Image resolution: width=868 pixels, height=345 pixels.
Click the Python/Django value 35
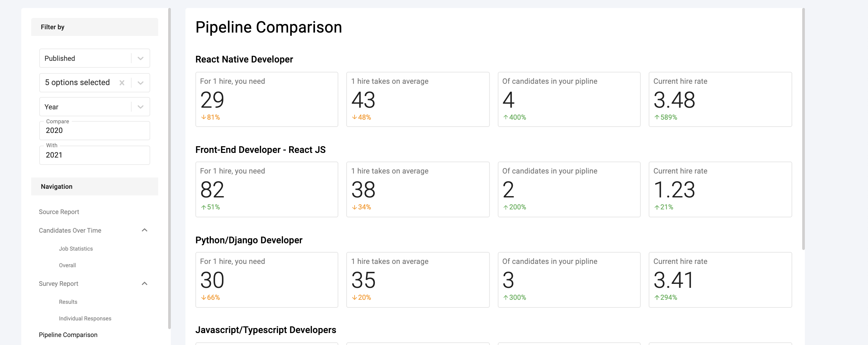(363, 280)
